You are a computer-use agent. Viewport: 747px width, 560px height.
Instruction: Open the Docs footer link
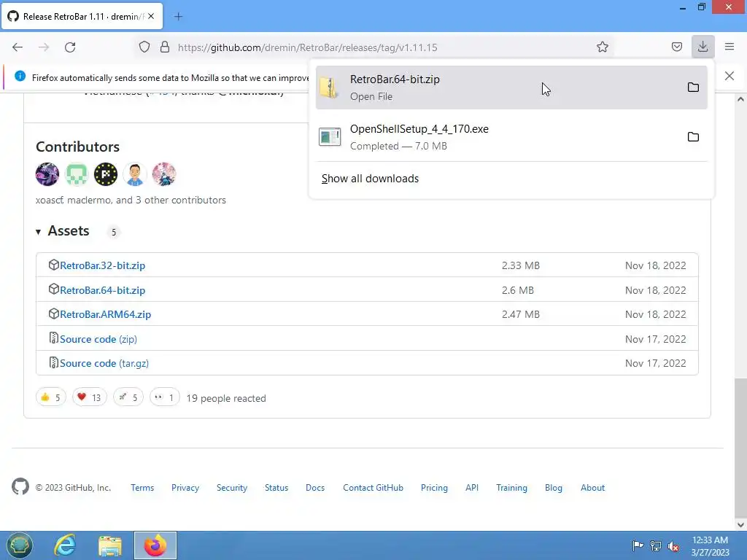(315, 488)
